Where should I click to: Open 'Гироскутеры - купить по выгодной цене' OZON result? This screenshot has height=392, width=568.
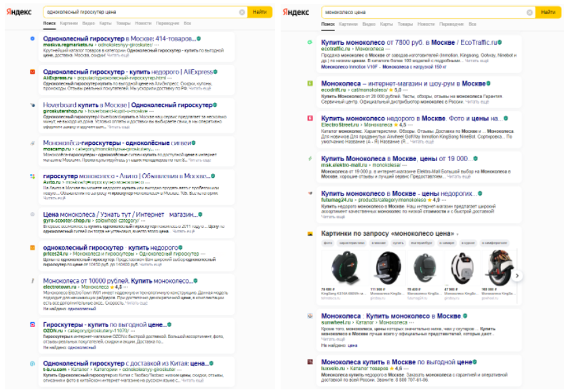(x=104, y=325)
